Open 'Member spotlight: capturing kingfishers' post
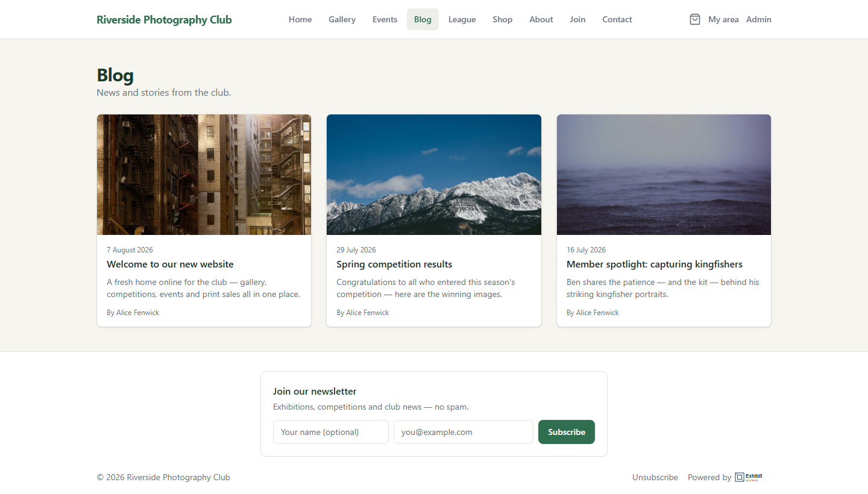 pyautogui.click(x=655, y=264)
